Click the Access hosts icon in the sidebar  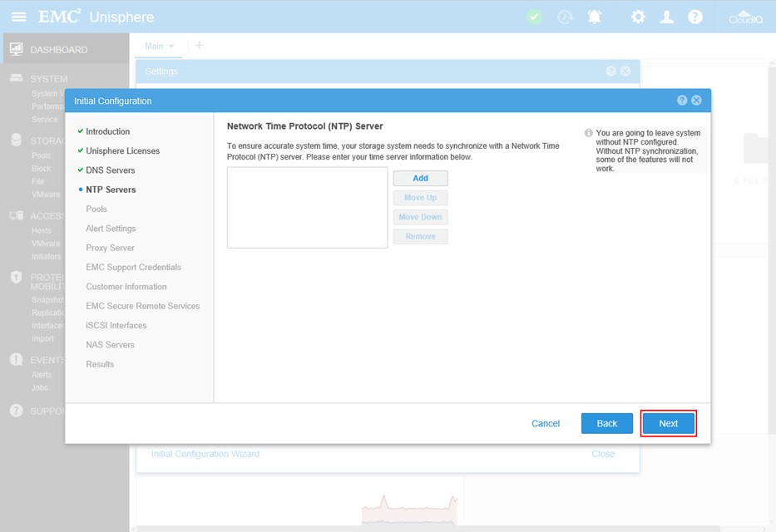17,215
